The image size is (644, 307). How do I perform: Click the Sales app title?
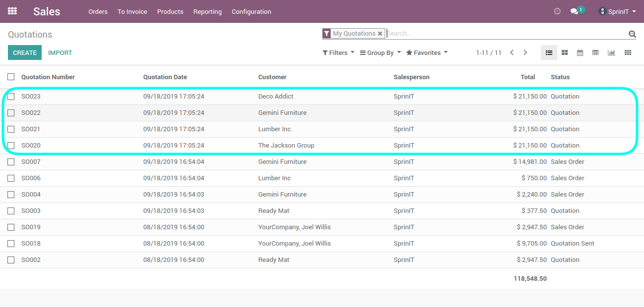(x=47, y=11)
